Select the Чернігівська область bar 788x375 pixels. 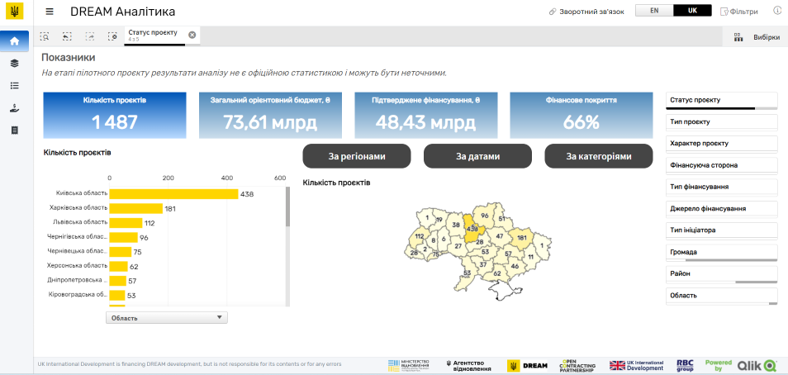pyautogui.click(x=123, y=237)
